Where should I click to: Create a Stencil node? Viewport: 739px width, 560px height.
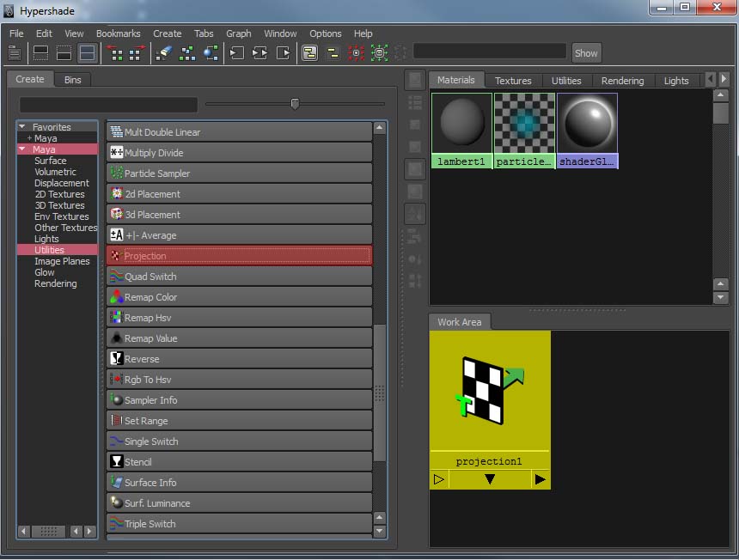tap(240, 462)
